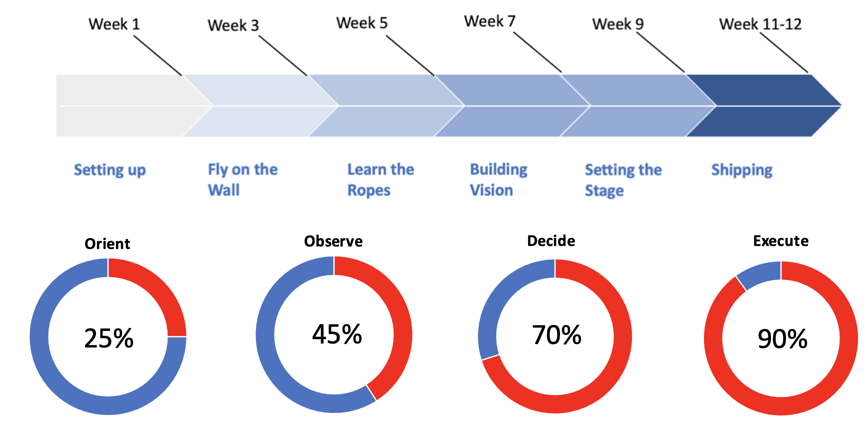Open the "Fly on the Wall" stage

tap(242, 179)
